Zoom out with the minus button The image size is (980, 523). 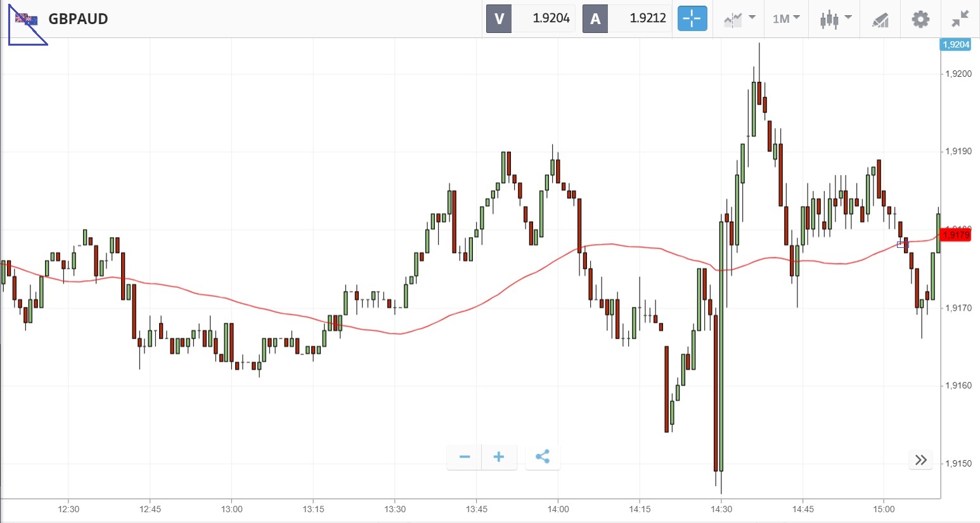[x=465, y=457]
